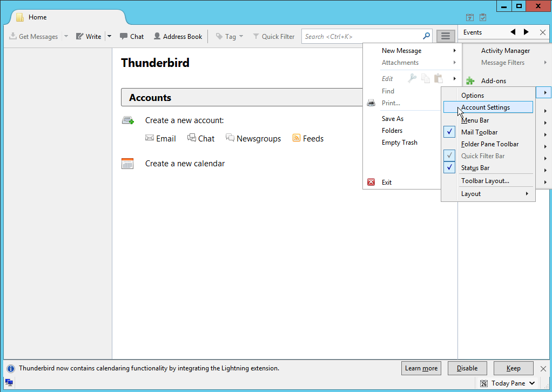552x392 pixels.
Task: Click the Today Pane calendar icon
Action: pos(484,383)
